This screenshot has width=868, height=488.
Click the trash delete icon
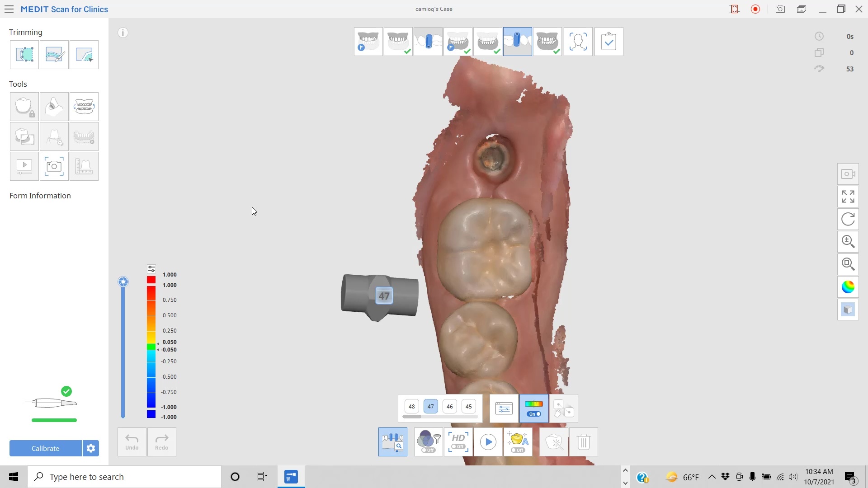583,442
